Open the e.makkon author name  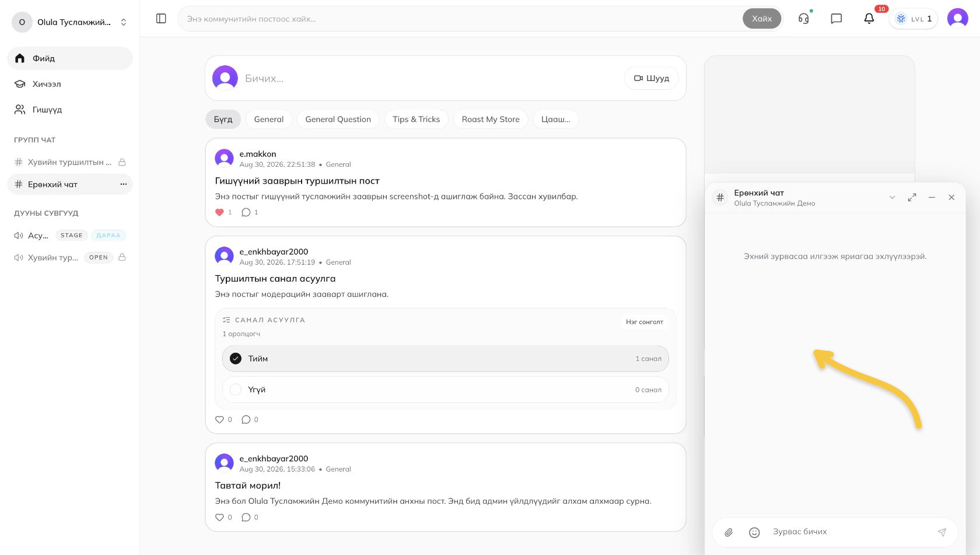[x=258, y=154]
